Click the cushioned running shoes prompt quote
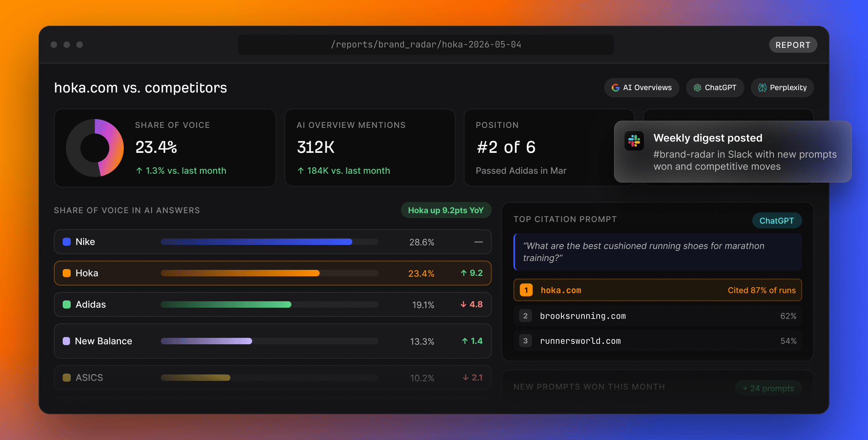Image resolution: width=868 pixels, height=440 pixels. [657, 252]
